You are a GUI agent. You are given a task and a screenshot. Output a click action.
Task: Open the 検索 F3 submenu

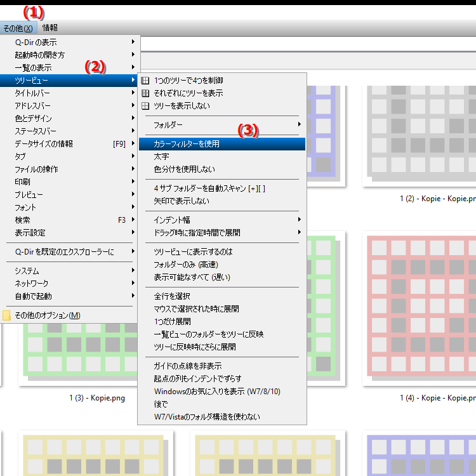(x=69, y=220)
